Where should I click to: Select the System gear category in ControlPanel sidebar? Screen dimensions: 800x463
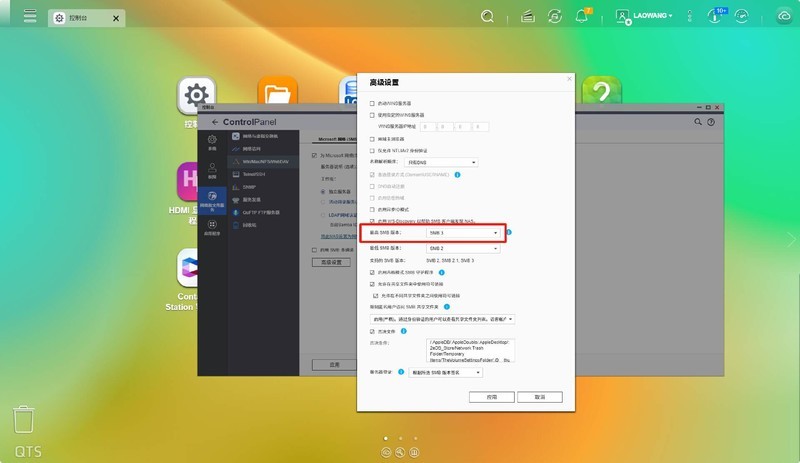click(212, 142)
